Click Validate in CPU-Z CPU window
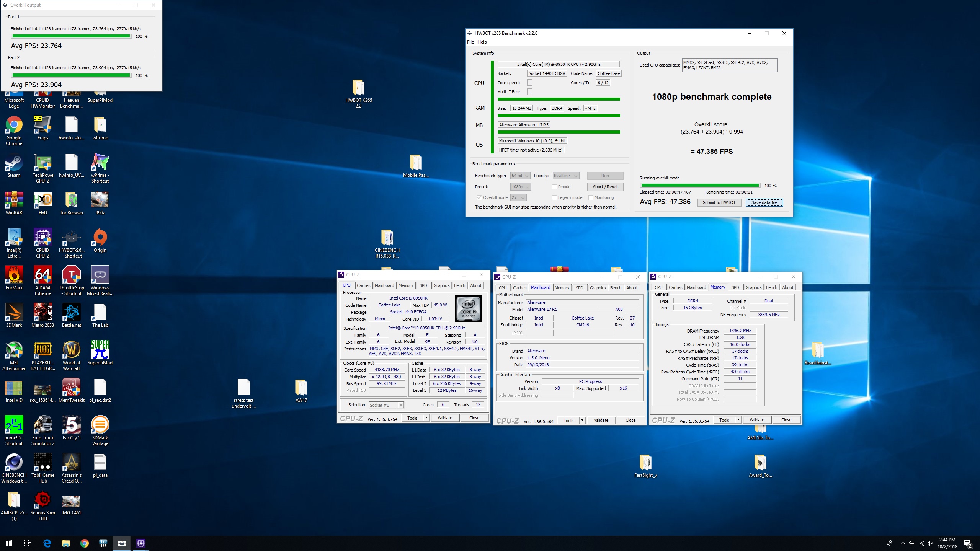The width and height of the screenshot is (980, 551). coord(445,418)
